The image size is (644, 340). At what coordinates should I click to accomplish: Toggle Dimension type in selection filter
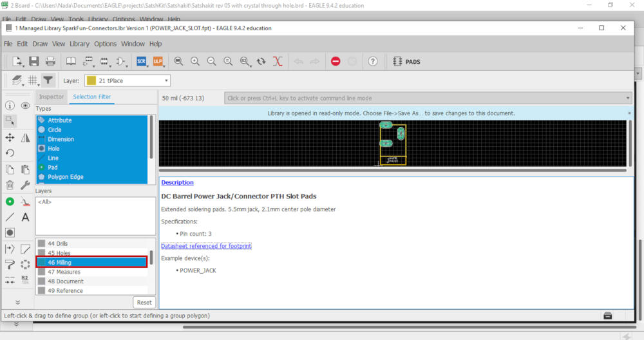pos(91,139)
